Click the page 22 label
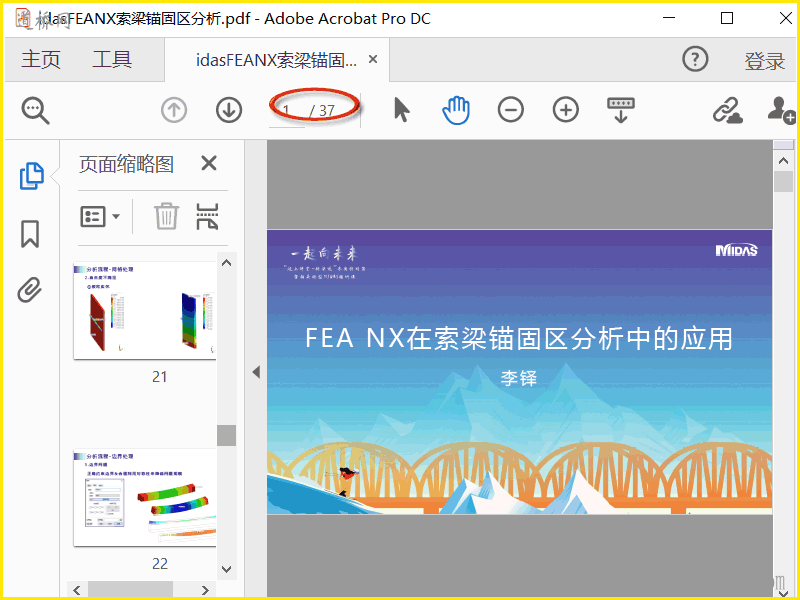The width and height of the screenshot is (800, 600). [x=160, y=564]
